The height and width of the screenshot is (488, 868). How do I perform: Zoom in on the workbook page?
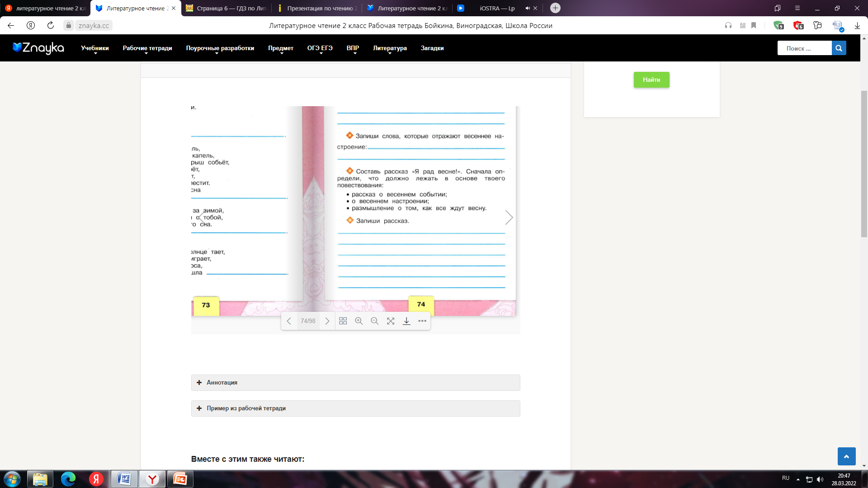coord(359,321)
